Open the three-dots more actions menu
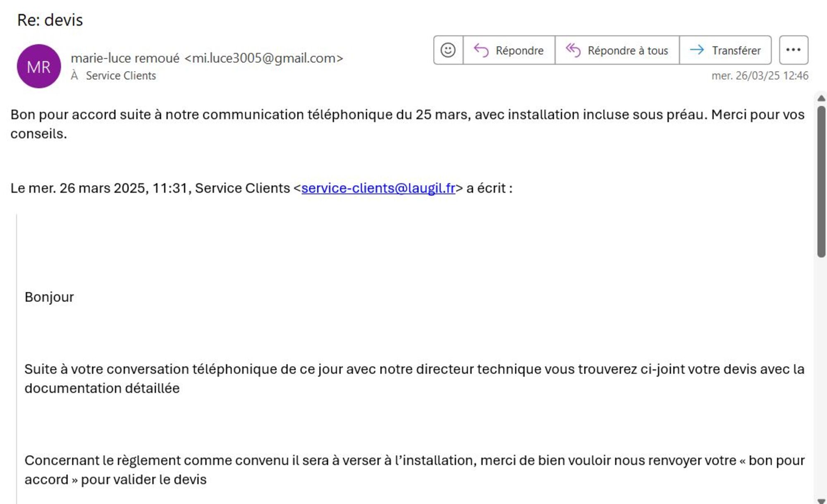827x504 pixels. click(793, 50)
